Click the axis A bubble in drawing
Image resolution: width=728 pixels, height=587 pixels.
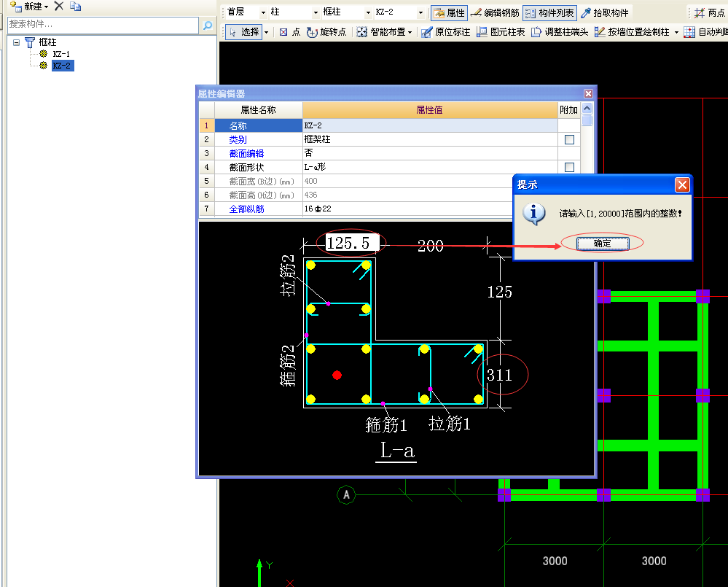tap(346, 495)
